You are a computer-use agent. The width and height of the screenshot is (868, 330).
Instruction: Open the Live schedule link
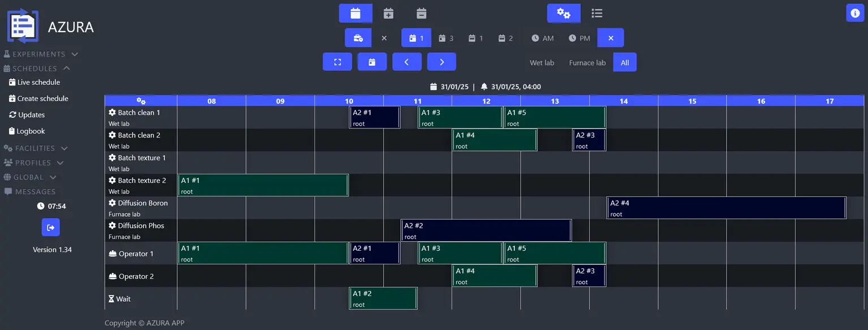pos(38,83)
